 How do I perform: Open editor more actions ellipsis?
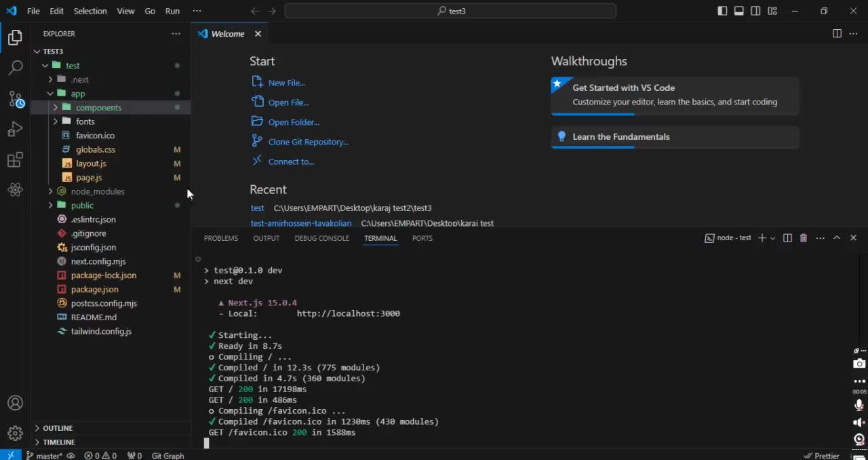(853, 33)
